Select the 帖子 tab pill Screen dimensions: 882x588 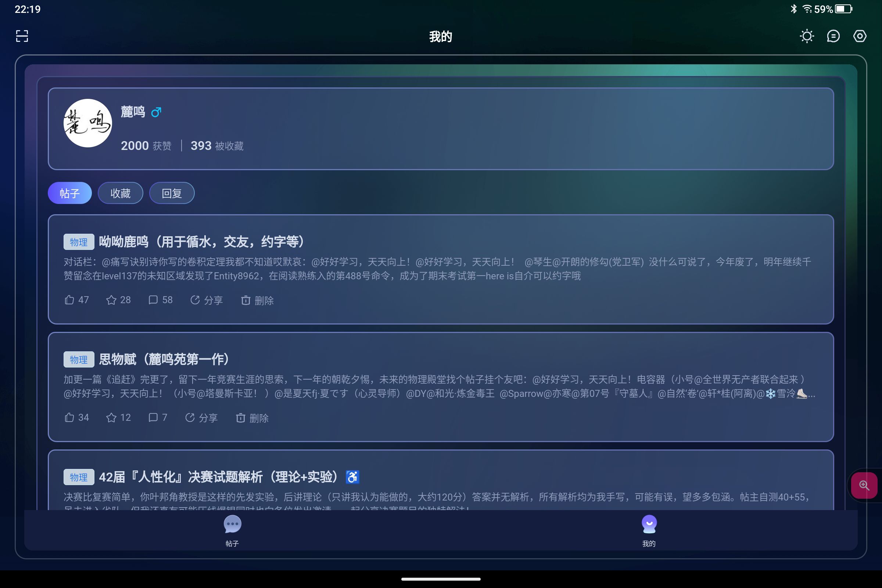click(x=70, y=193)
